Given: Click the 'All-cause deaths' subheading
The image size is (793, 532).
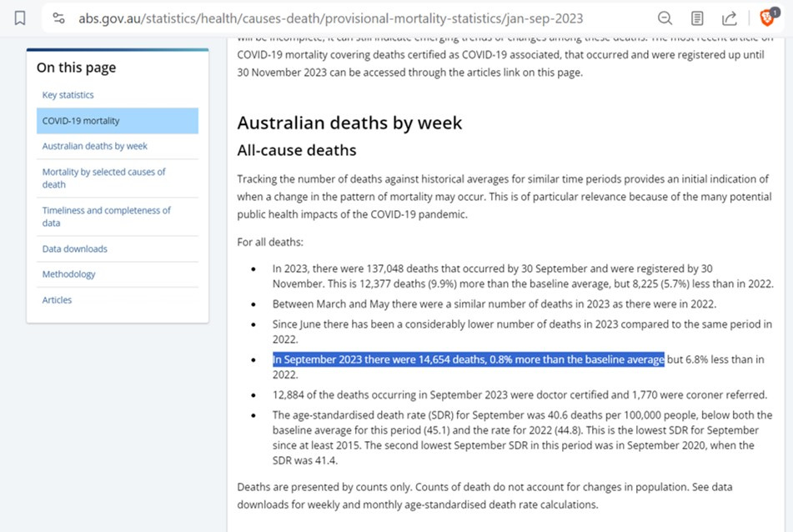Looking at the screenshot, I should pyautogui.click(x=297, y=150).
